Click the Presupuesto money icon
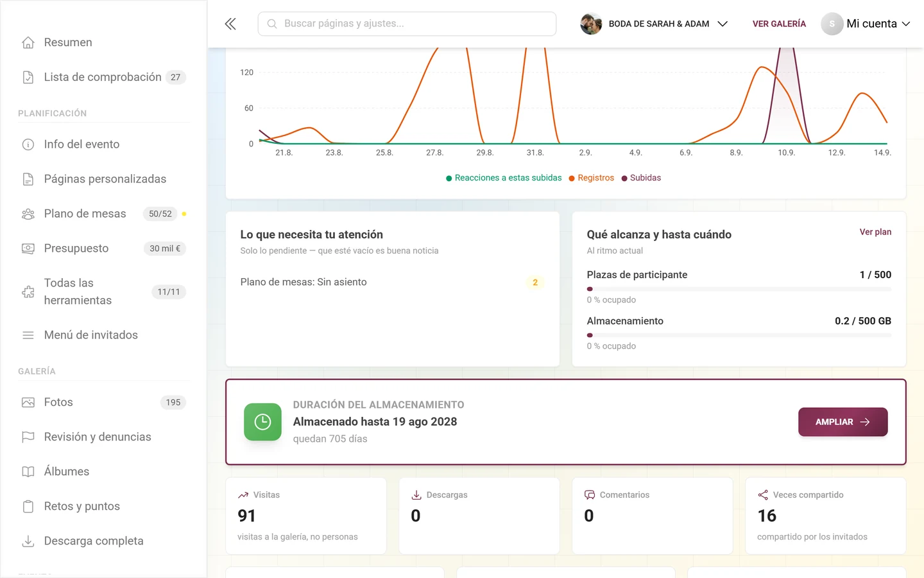Viewport: 924px width, 578px height. coord(28,249)
